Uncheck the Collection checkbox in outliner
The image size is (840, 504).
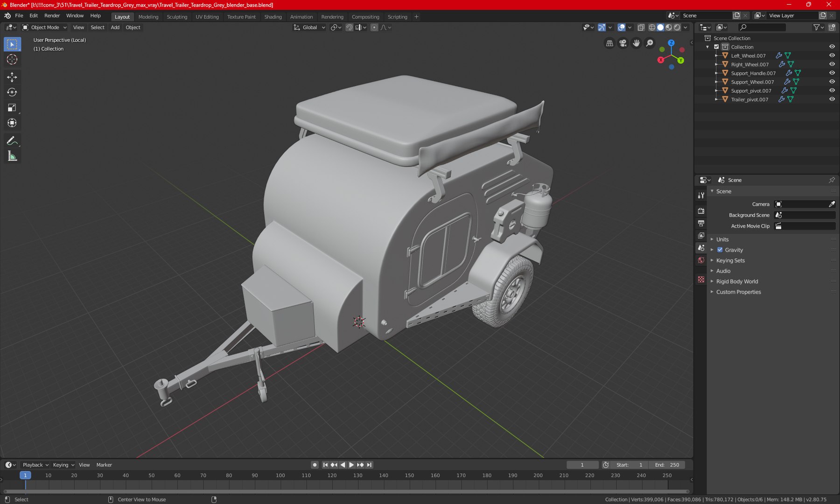click(716, 47)
